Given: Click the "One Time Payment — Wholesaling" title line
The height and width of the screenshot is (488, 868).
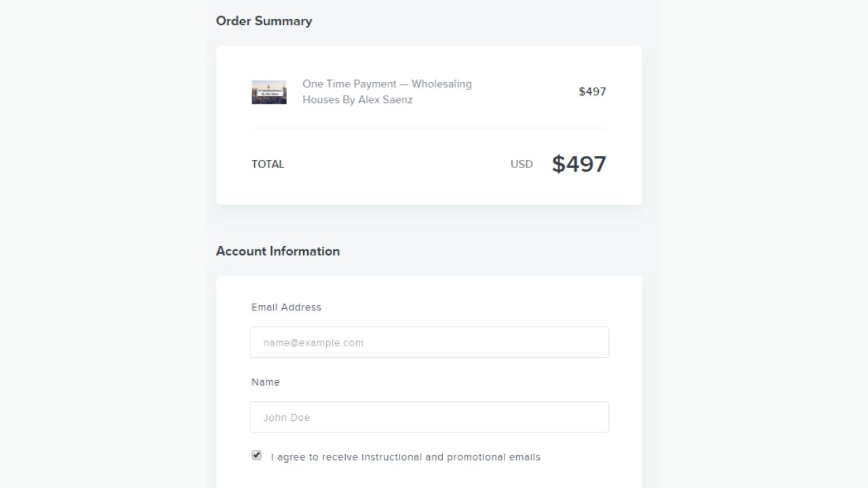Looking at the screenshot, I should click(x=387, y=84).
